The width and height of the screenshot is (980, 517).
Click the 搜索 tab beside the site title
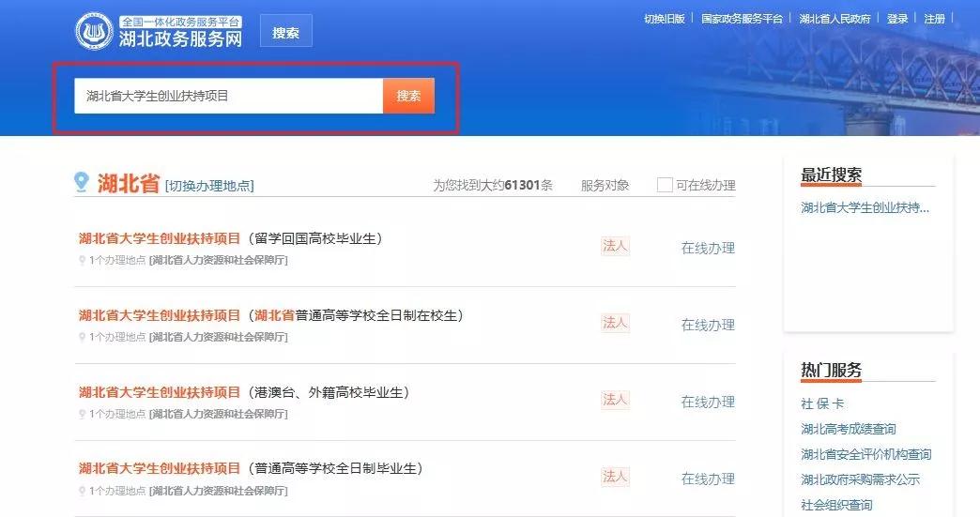[285, 33]
